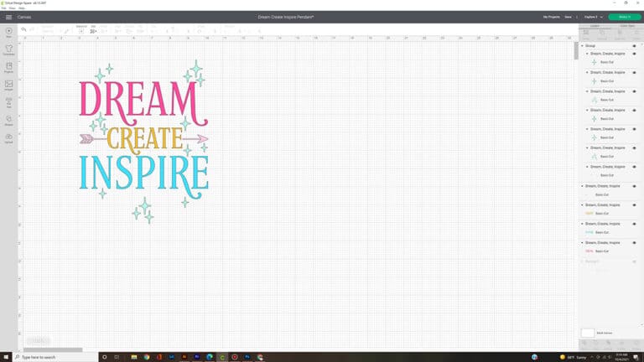This screenshot has height=362, width=644.
Task: Hide the Group layer with eye icon
Action: 634,46
